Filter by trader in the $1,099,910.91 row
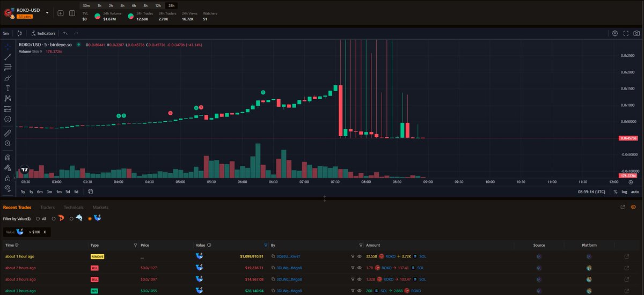This screenshot has width=644, height=295. [x=353, y=256]
